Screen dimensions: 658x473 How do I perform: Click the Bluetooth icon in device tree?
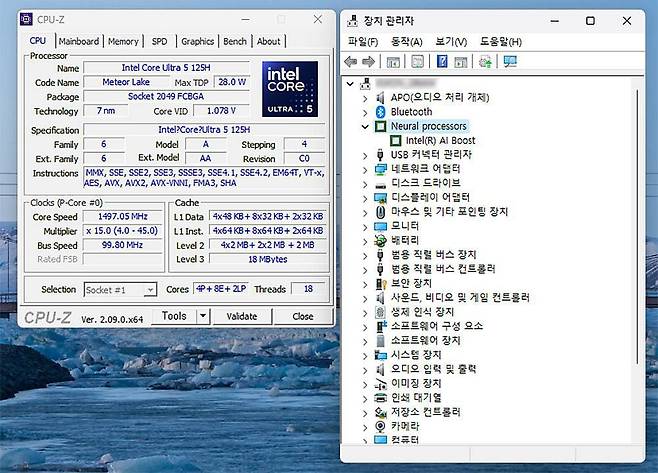[380, 112]
